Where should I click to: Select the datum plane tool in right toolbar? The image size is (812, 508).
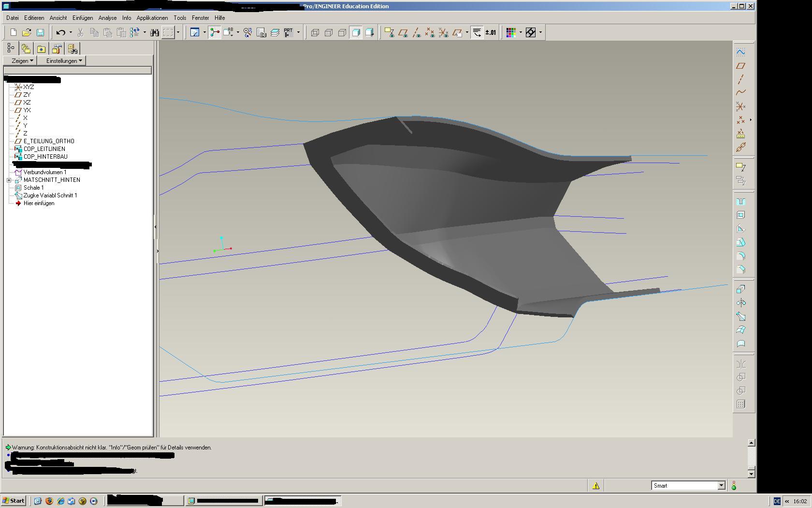pos(740,66)
